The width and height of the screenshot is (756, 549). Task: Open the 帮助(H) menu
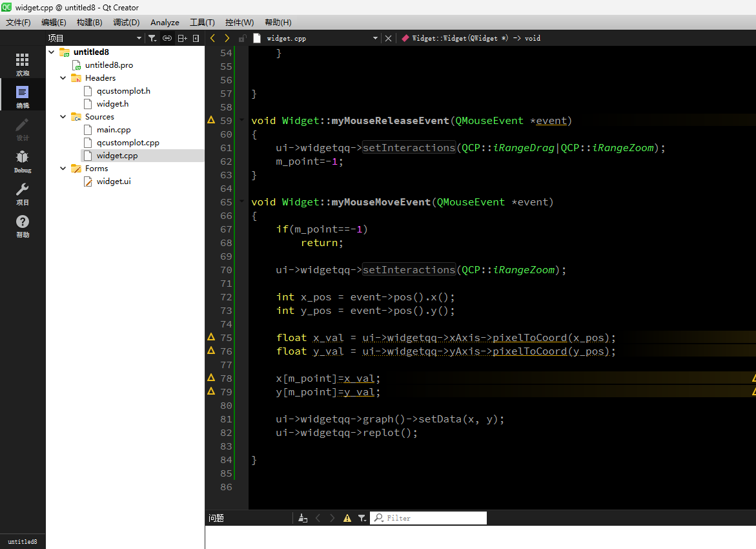[278, 22]
